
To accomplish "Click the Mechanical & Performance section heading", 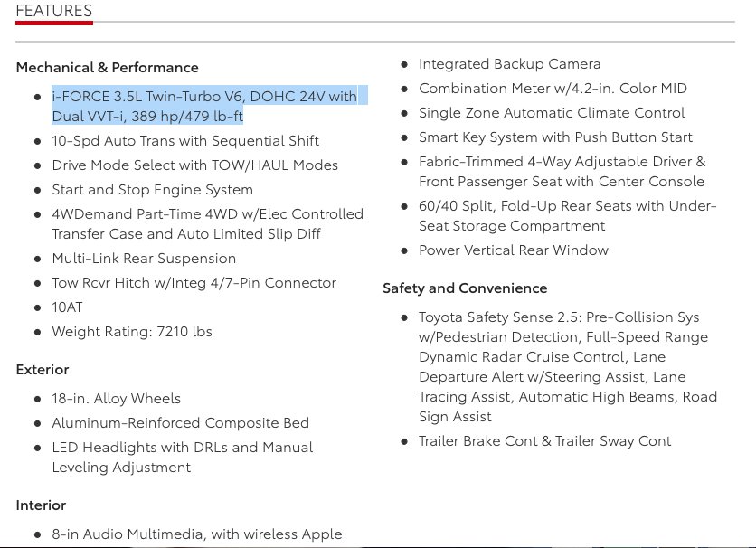I will tap(107, 68).
